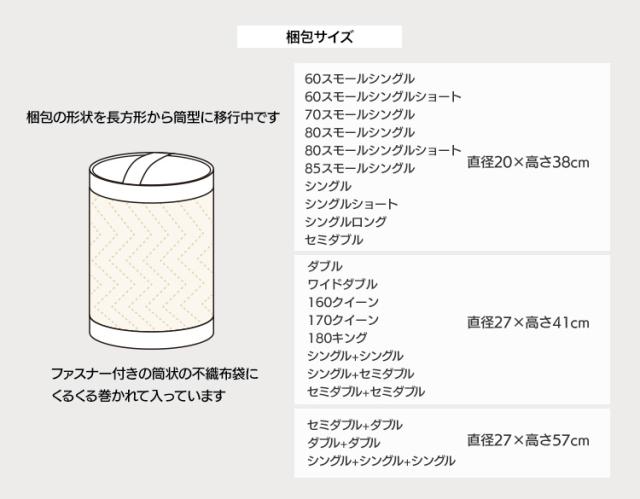Select the シングル+シングル+シングル entry
Screen dimensions: 640x499
click(381, 461)
